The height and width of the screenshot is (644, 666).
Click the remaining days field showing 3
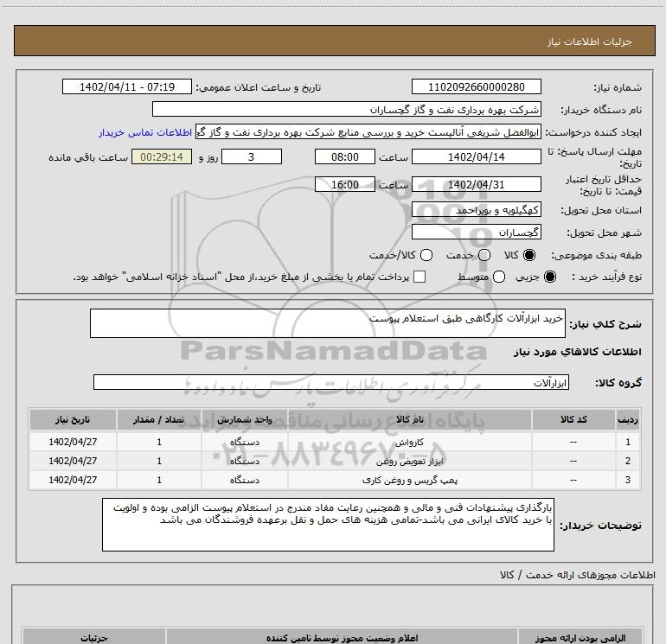252,156
